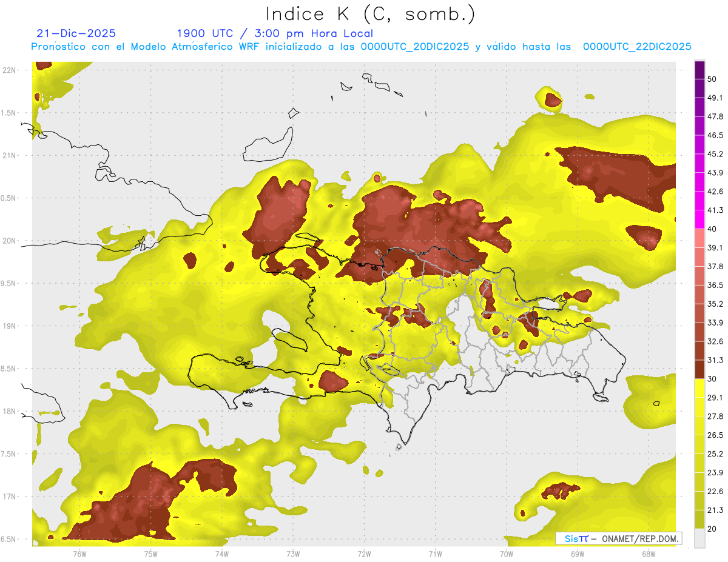Pick the magenta swatch between 40 and 41.3
This screenshot has width=728, height=562.
[x=699, y=219]
